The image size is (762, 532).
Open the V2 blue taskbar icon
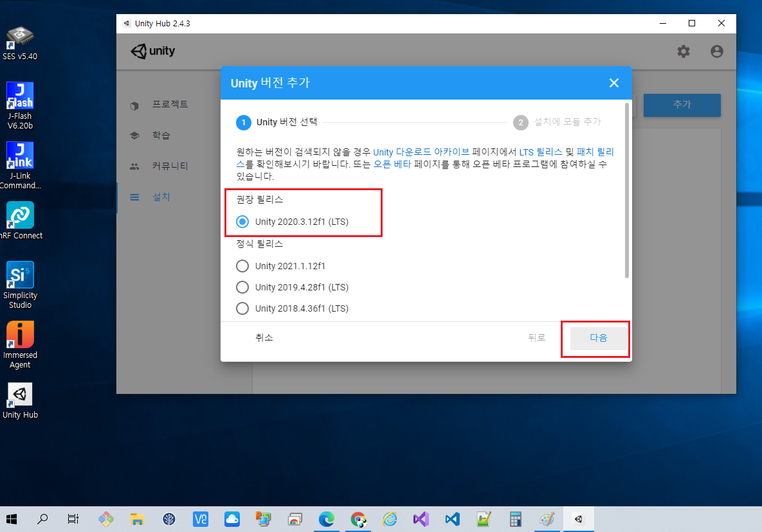point(200,519)
